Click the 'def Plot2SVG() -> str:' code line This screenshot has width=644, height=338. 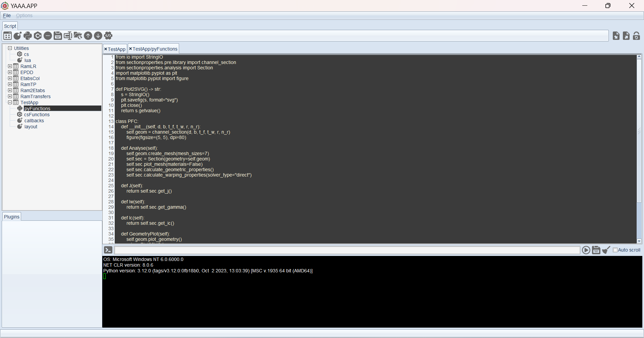[138, 89]
